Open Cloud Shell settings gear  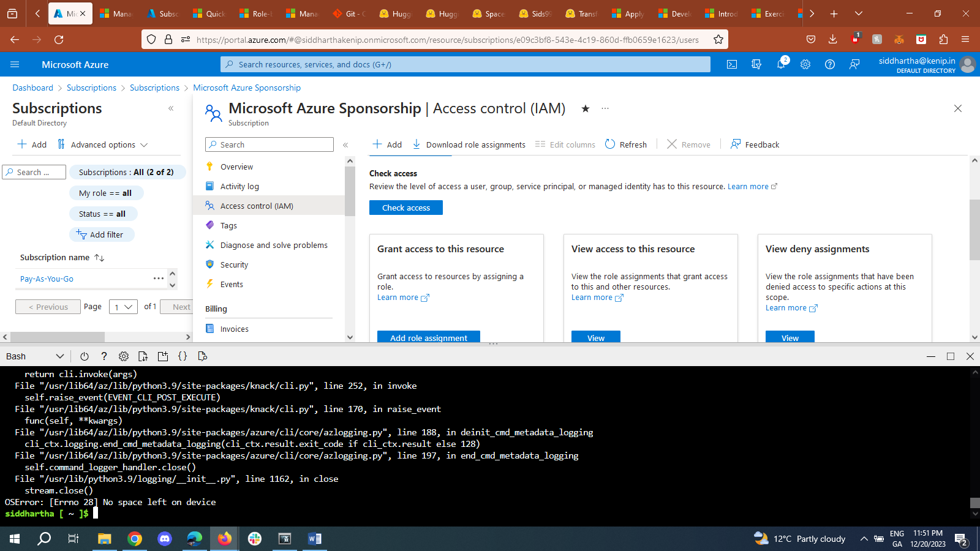pos(124,356)
